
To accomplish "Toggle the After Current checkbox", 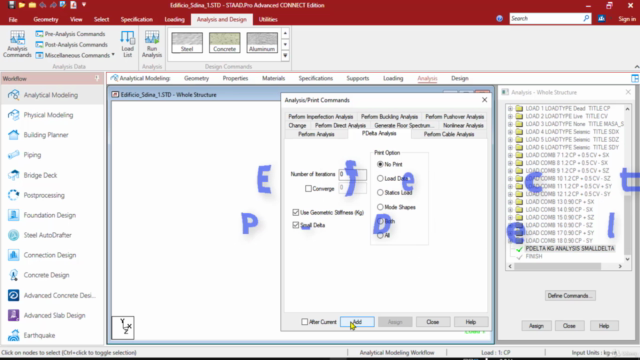I will point(304,322).
